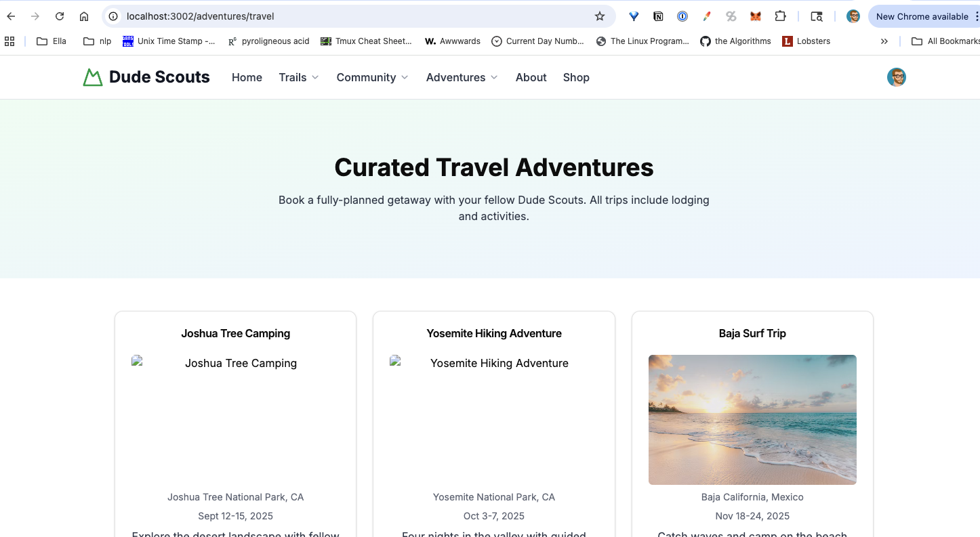Open the MetaMask fox extension
Viewport: 980px width, 537px height.
point(756,16)
